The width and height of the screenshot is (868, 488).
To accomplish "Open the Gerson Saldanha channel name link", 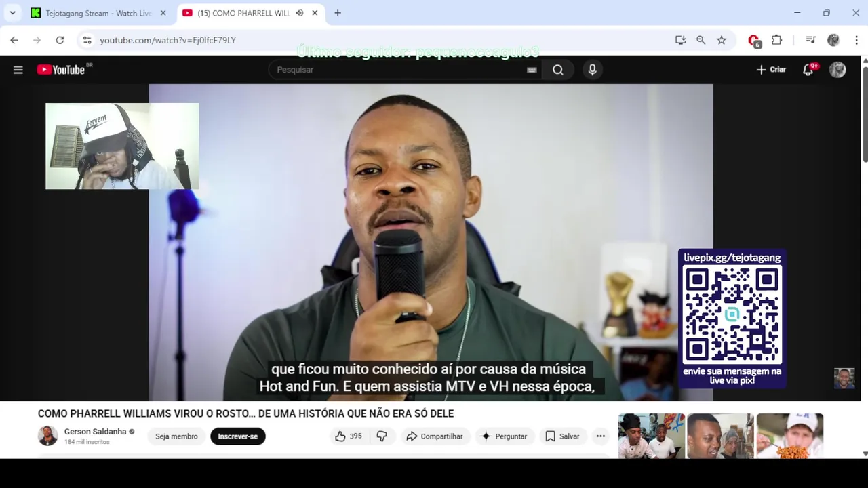I will [x=96, y=432].
